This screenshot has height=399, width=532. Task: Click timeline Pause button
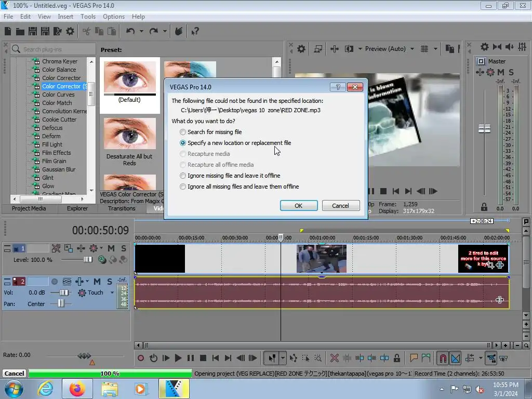[191, 358]
